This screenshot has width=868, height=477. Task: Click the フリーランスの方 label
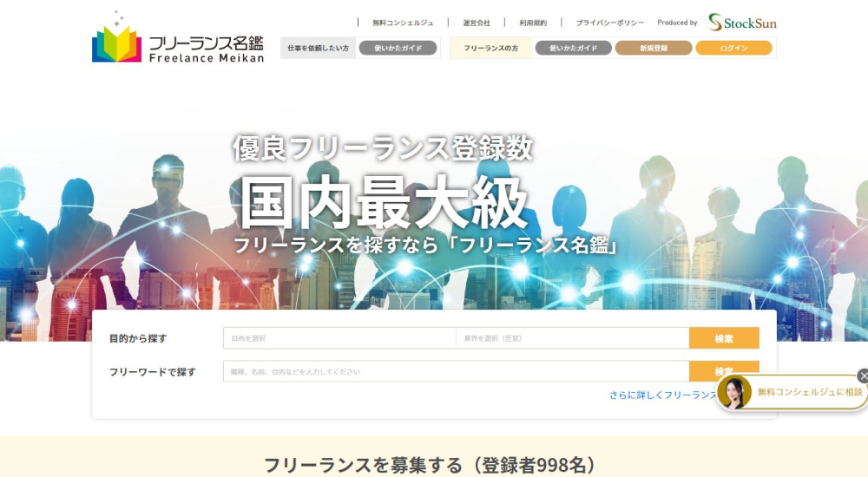(490, 49)
